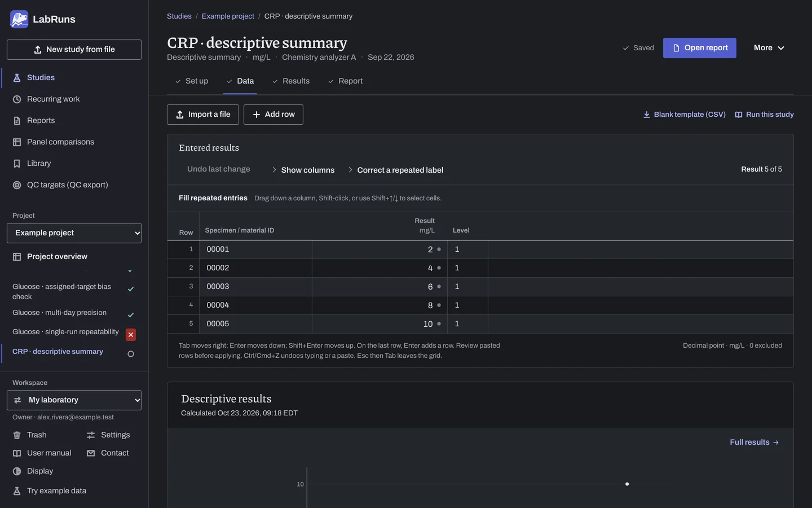Viewport: 812px width, 508px height.
Task: Click the dot marker beside result 10
Action: [x=439, y=324]
